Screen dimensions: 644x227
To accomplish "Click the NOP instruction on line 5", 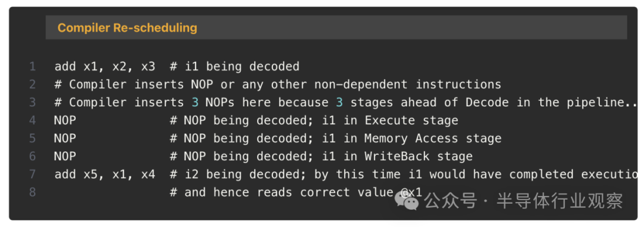I will (65, 139).
